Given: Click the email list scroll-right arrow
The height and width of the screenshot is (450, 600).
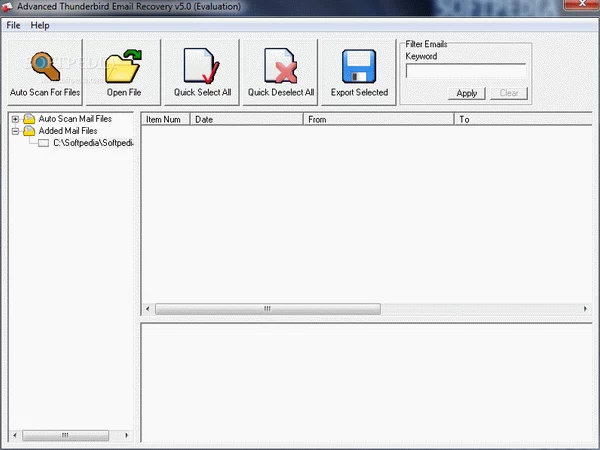Looking at the screenshot, I should click(x=585, y=309).
